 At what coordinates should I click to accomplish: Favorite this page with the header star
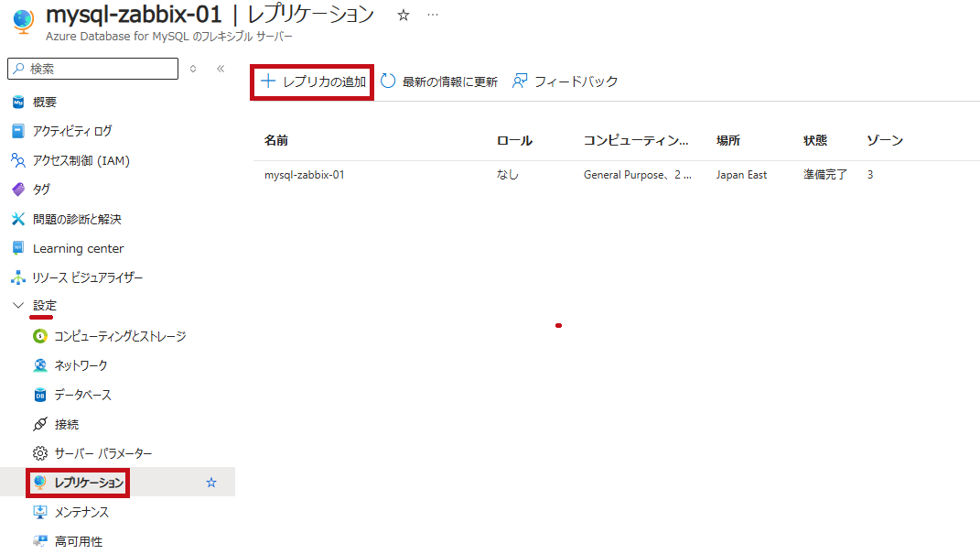pyautogui.click(x=404, y=15)
